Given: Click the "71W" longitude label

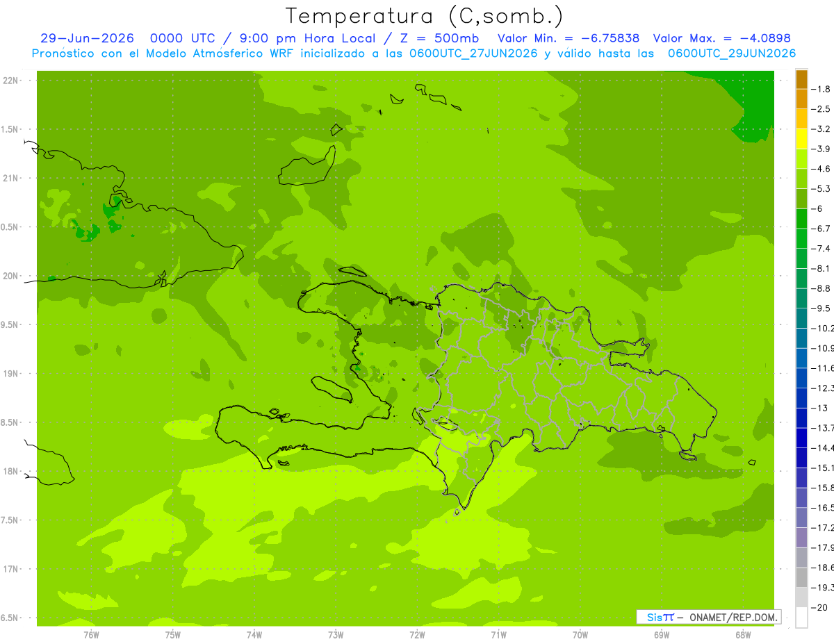Looking at the screenshot, I should [498, 634].
